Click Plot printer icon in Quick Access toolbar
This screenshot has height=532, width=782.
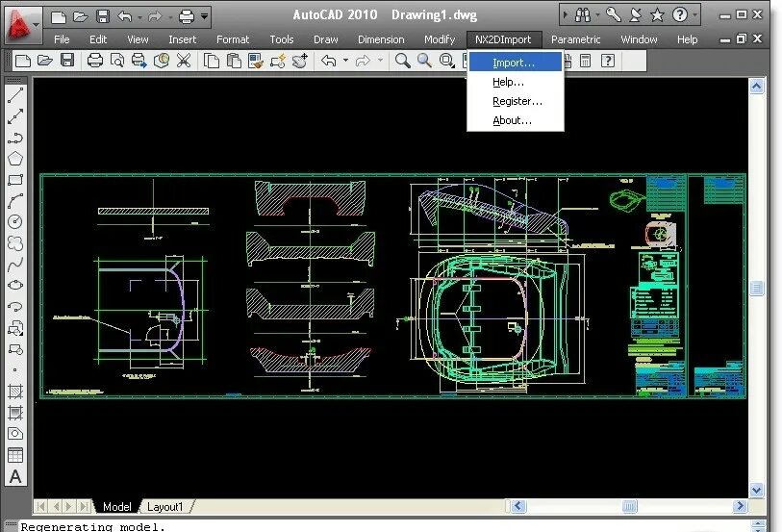pyautogui.click(x=186, y=16)
